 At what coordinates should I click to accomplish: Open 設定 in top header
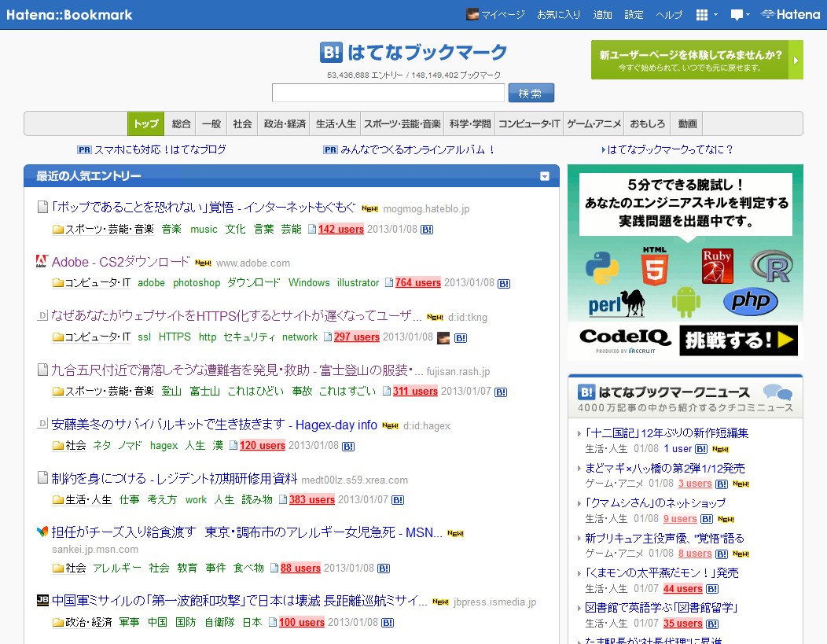(x=634, y=15)
